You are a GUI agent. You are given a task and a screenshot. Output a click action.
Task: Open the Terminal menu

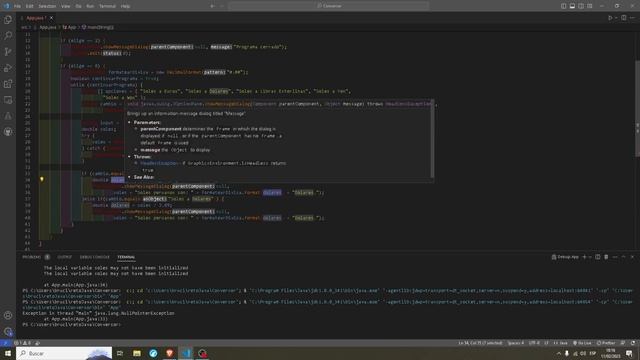(x=107, y=6)
